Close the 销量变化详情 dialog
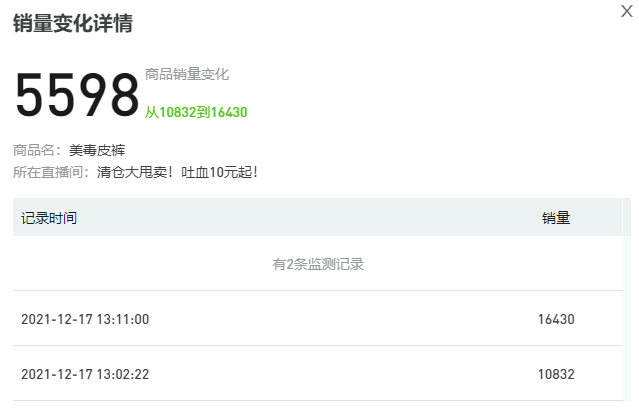The height and width of the screenshot is (413, 639). (626, 11)
